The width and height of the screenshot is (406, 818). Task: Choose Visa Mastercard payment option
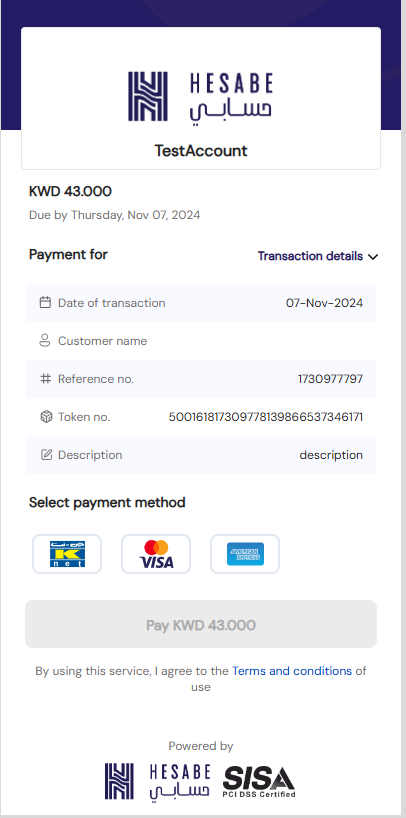(156, 554)
